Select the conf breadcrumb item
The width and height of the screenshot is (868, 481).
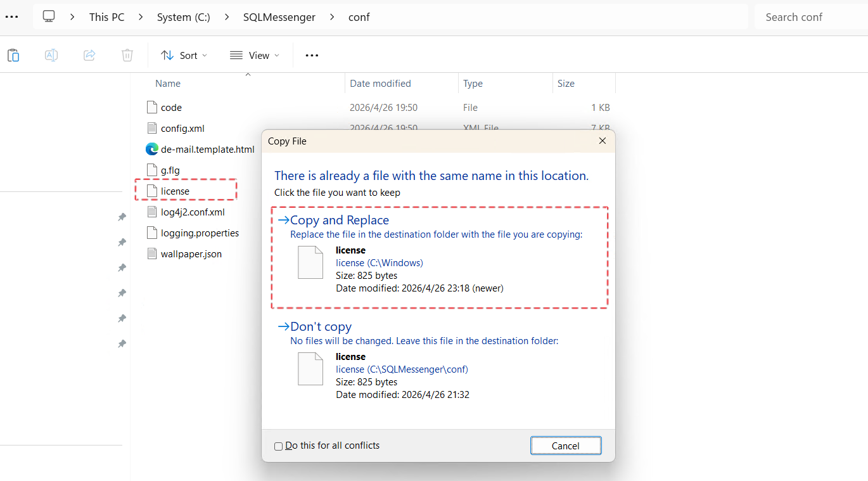(x=359, y=17)
